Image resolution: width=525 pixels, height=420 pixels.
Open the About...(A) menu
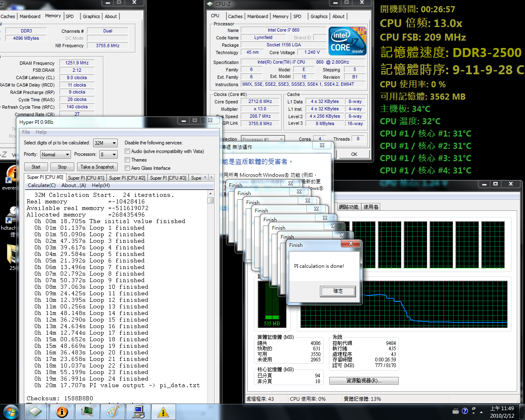pyautogui.click(x=74, y=185)
